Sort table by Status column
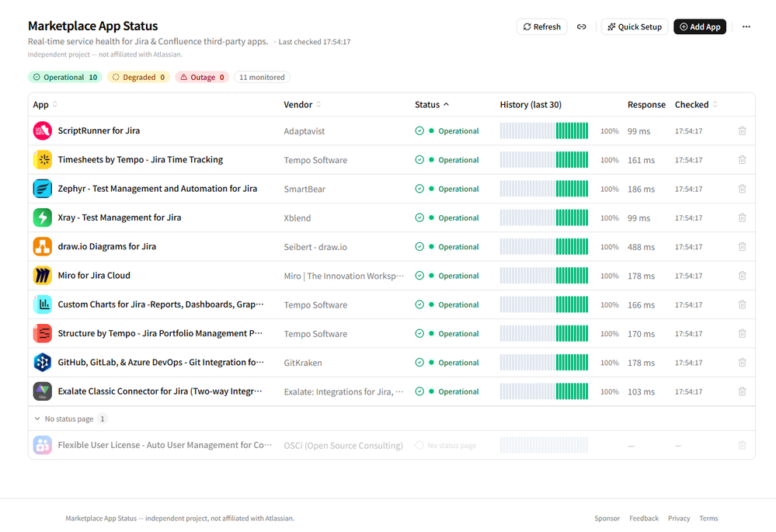This screenshot has height=532, width=776. [x=432, y=104]
